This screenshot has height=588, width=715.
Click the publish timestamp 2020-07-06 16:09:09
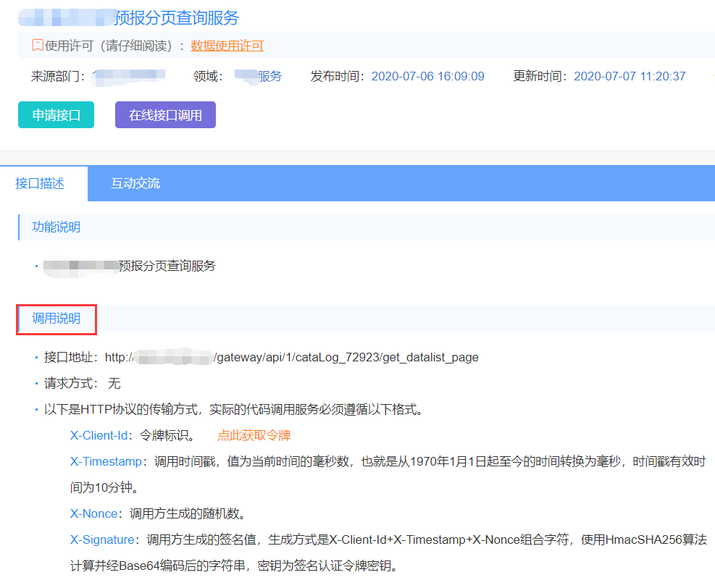[430, 75]
